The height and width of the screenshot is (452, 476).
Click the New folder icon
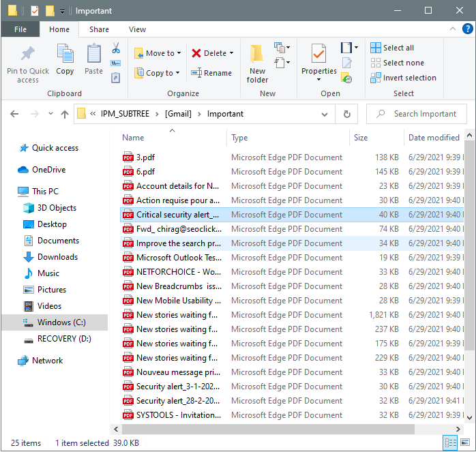coord(257,54)
